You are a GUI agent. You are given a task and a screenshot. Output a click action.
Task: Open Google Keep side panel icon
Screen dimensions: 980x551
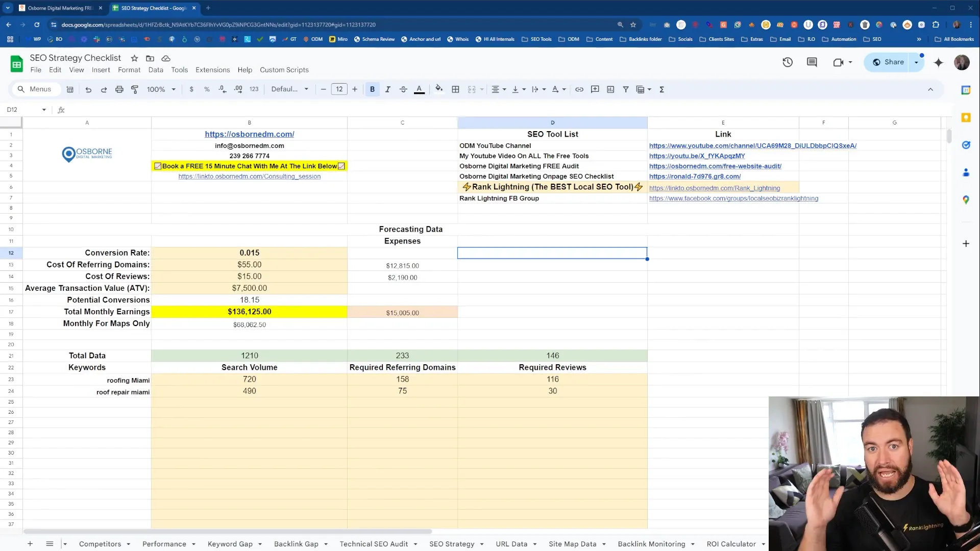[966, 117]
